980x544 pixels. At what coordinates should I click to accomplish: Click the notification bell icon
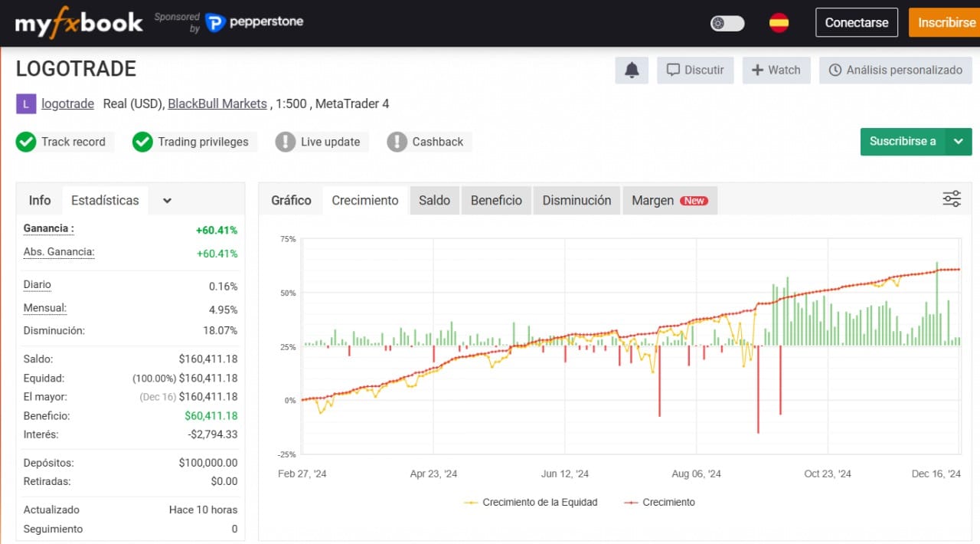click(632, 70)
